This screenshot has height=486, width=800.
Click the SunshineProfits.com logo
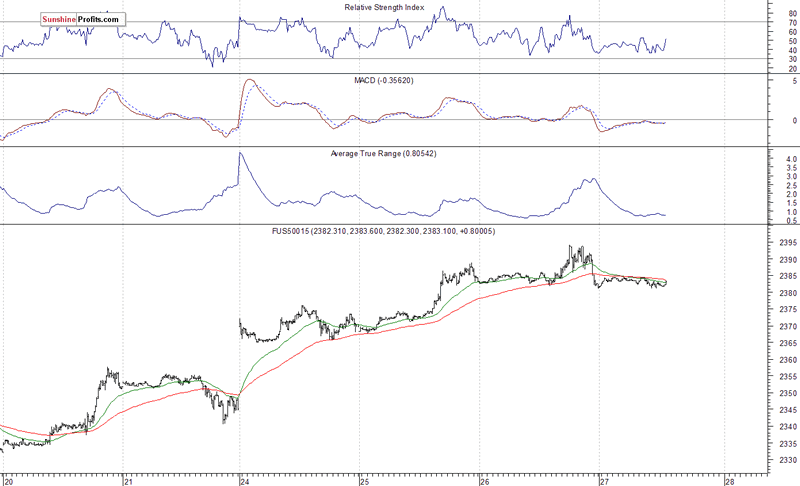coord(83,19)
